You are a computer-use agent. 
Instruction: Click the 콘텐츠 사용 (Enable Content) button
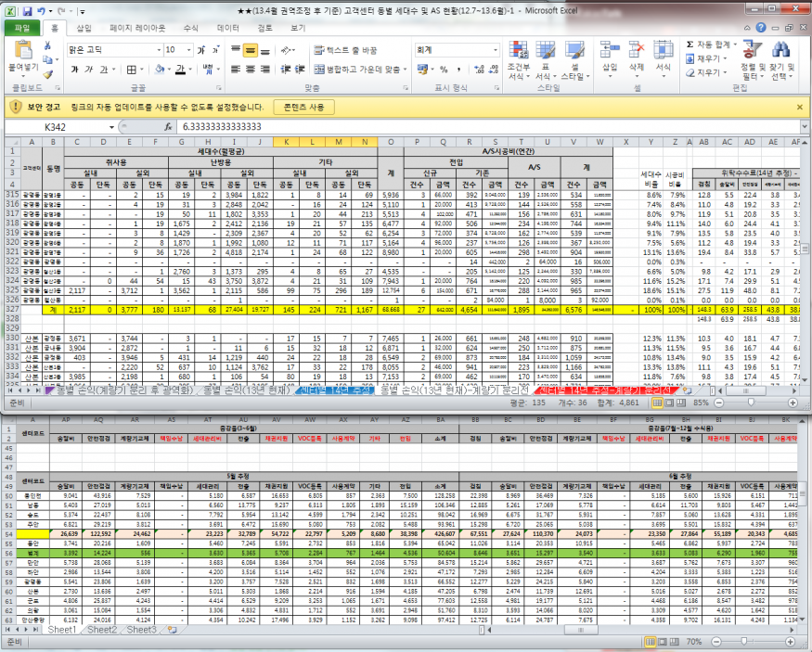click(304, 107)
